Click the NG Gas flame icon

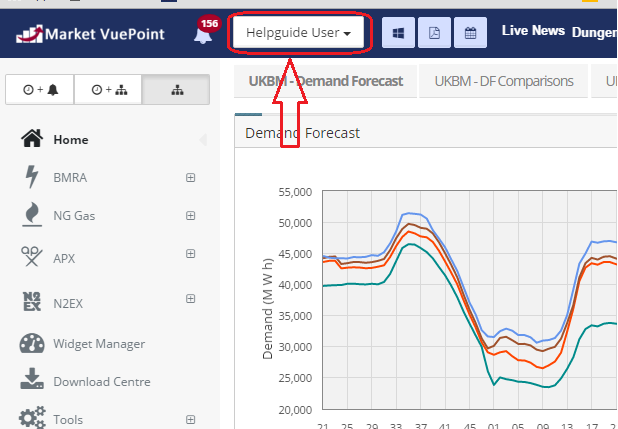coord(32,214)
